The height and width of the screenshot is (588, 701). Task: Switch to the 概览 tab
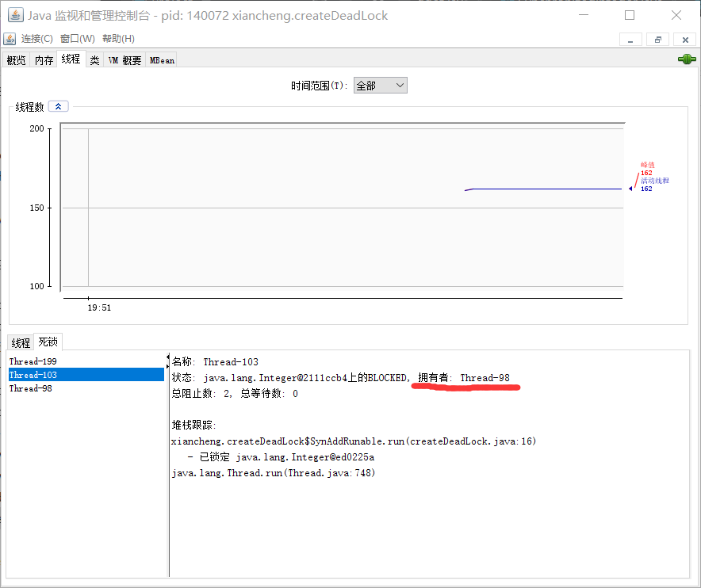tap(17, 60)
